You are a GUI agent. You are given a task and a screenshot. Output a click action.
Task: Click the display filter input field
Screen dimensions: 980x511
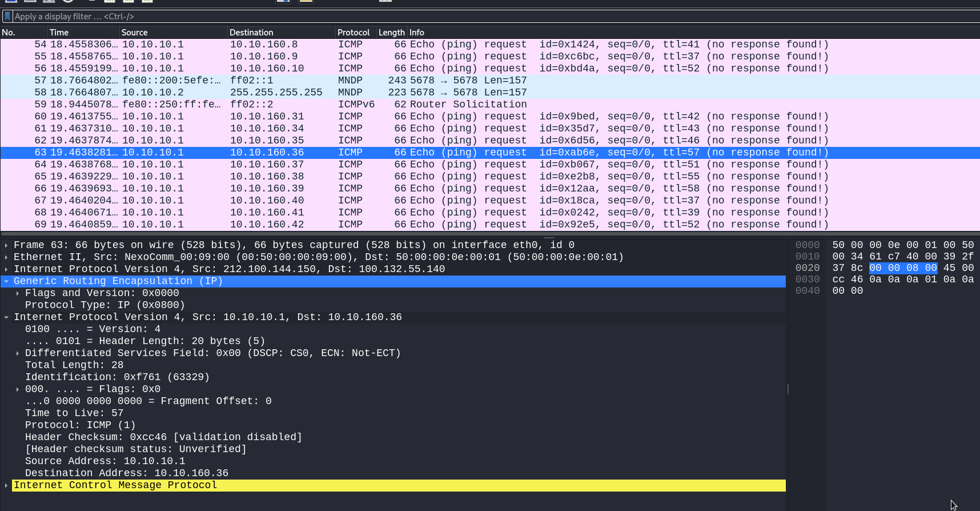(496, 17)
